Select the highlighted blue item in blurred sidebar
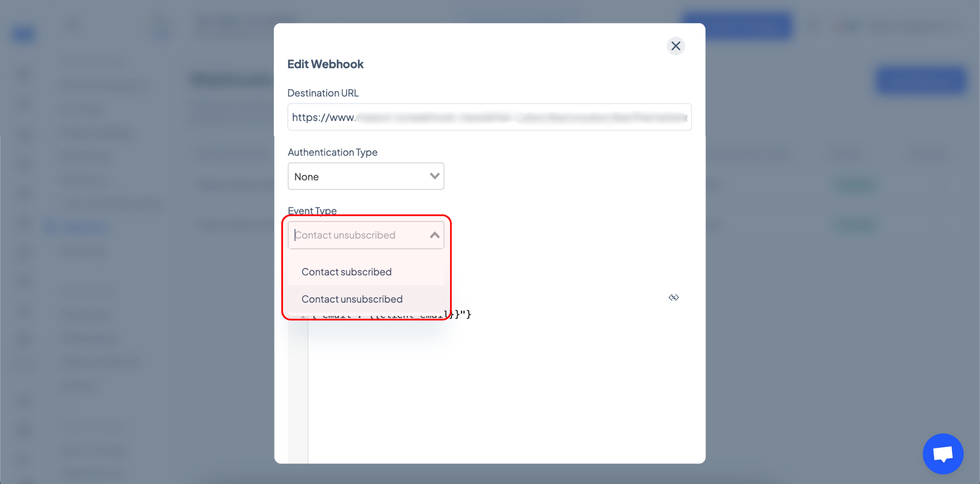980x484 pixels. [x=77, y=227]
